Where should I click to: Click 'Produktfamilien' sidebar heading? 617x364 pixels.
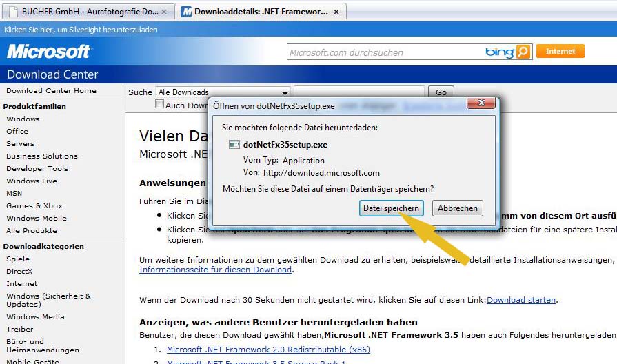pyautogui.click(x=34, y=106)
